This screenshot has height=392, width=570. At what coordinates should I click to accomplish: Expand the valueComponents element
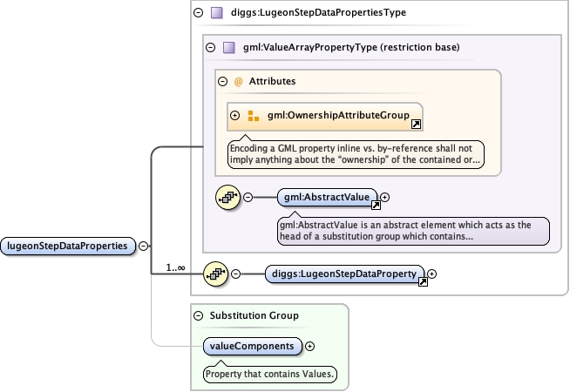coord(310,346)
